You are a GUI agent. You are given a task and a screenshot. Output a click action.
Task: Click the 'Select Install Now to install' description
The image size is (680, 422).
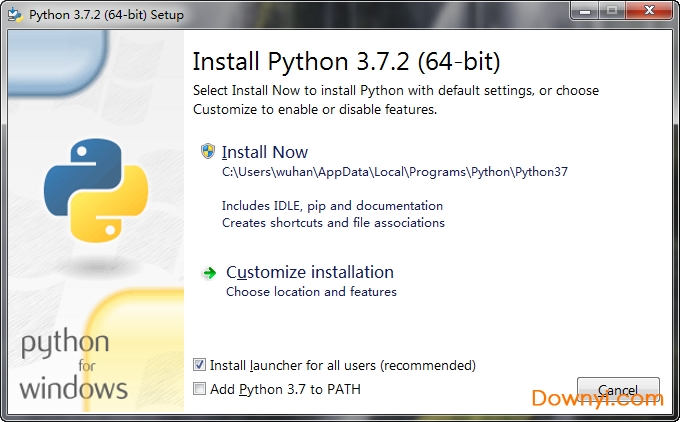[x=396, y=100]
